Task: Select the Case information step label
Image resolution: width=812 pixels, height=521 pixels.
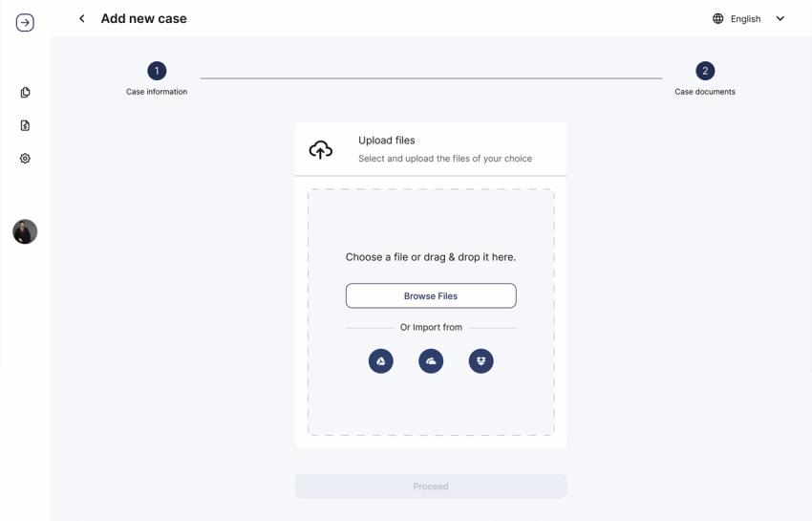Action: (157, 92)
